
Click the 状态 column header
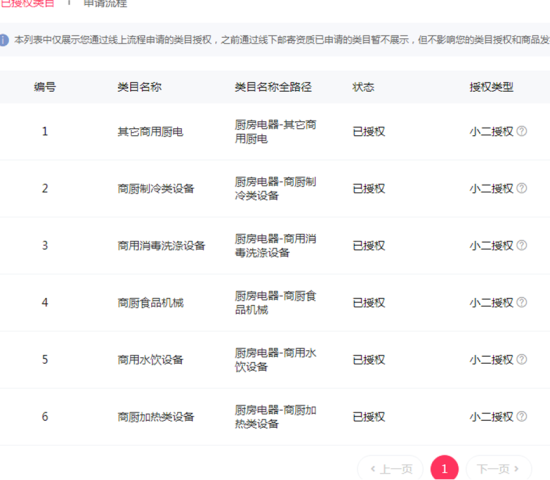point(363,87)
